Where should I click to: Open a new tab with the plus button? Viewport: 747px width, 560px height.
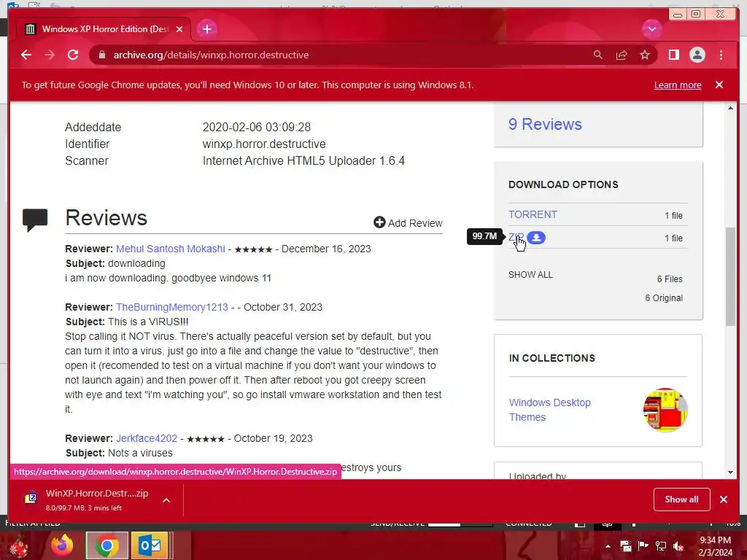(x=206, y=29)
